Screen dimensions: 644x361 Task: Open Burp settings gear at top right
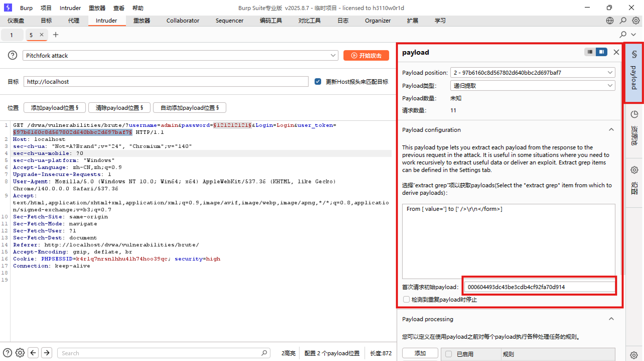pos(636,21)
